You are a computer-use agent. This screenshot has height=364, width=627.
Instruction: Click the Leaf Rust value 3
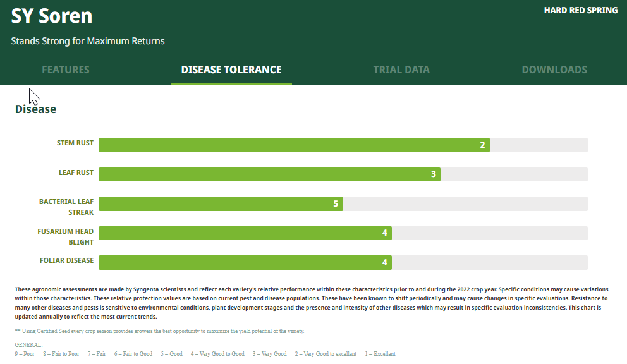pyautogui.click(x=433, y=174)
